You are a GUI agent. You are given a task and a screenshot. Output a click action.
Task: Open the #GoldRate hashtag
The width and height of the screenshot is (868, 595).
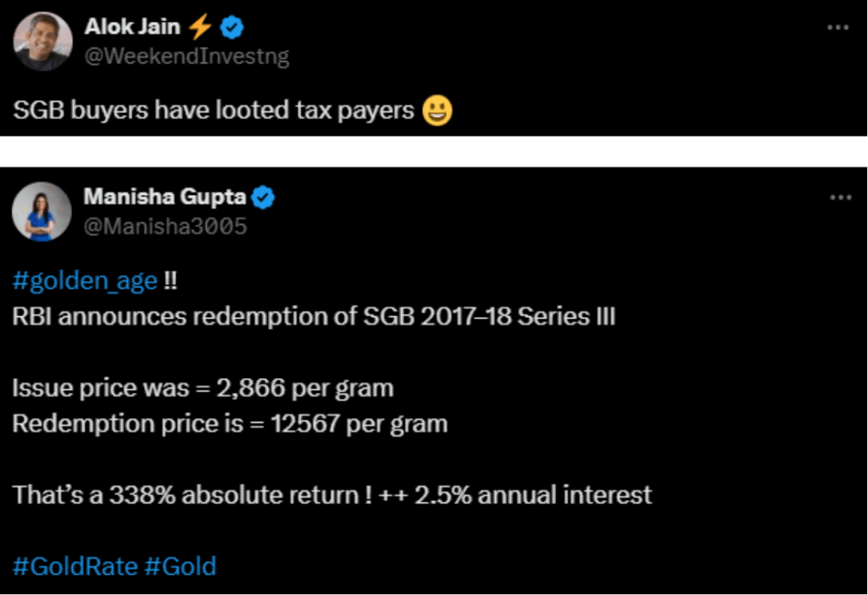(75, 565)
